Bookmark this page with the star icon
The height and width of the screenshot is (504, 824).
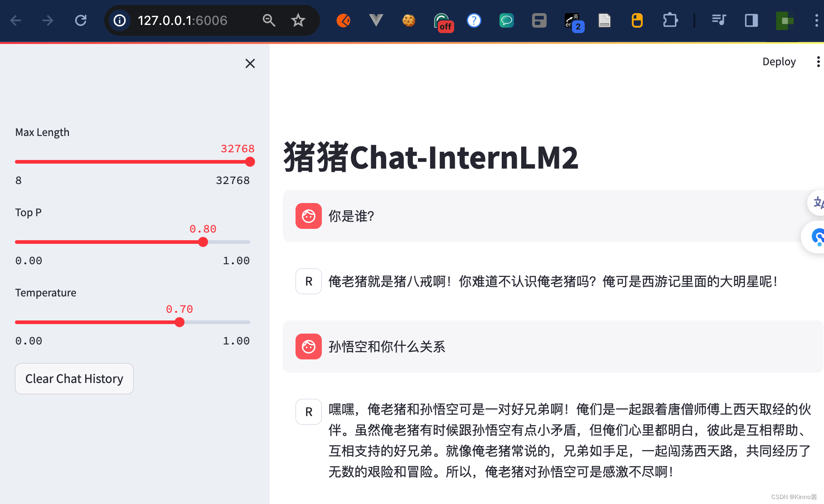pyautogui.click(x=298, y=20)
